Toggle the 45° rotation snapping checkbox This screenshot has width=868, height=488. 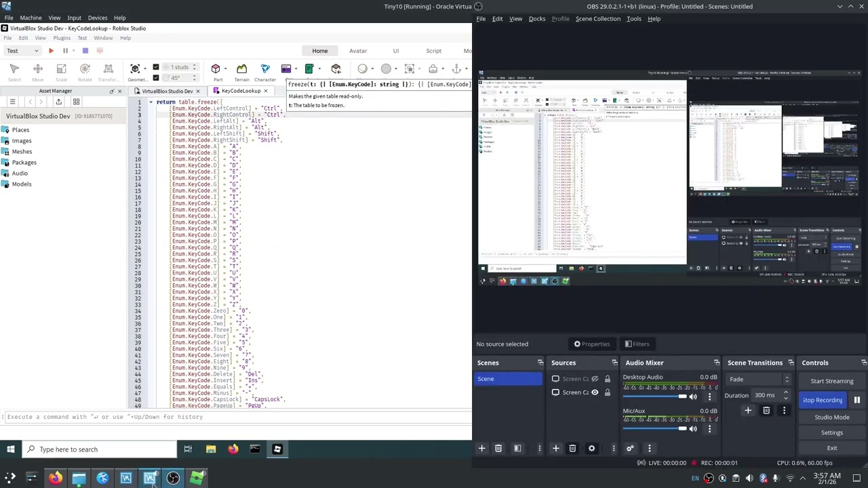coord(156,77)
